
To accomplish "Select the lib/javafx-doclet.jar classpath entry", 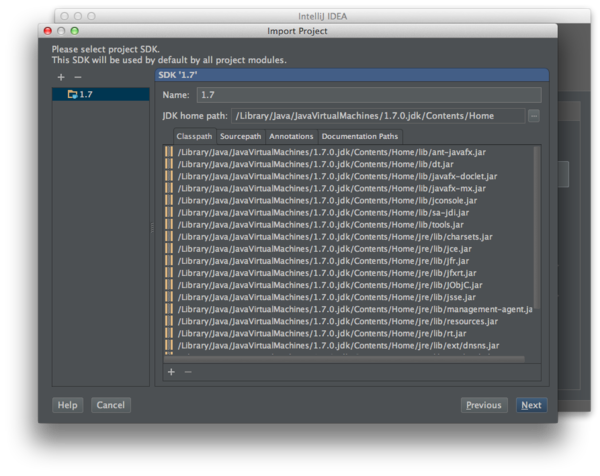I will [337, 176].
